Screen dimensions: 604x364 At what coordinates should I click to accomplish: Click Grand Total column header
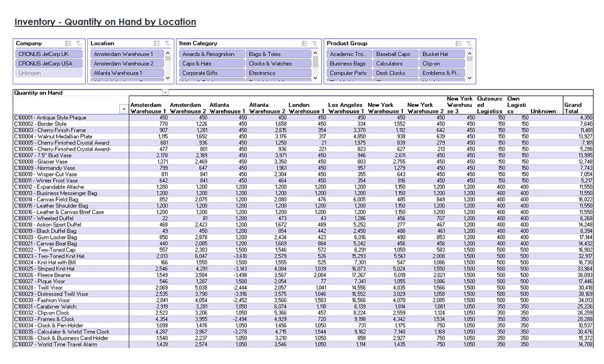click(x=573, y=108)
